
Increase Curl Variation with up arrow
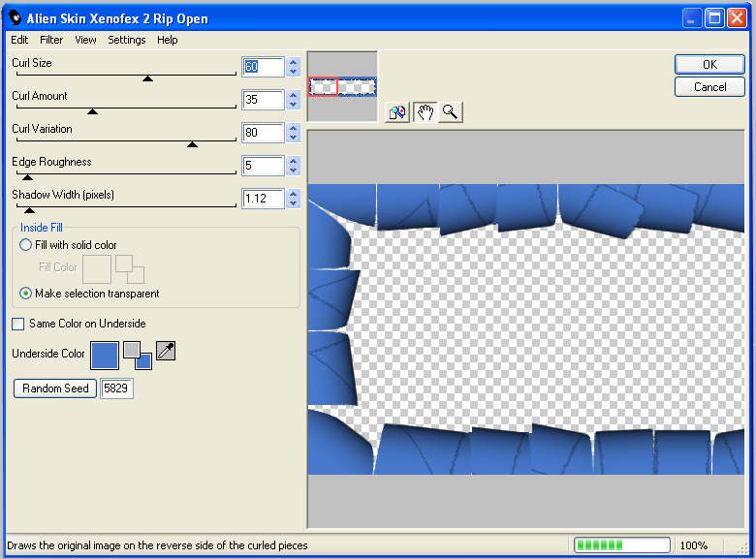(x=293, y=128)
